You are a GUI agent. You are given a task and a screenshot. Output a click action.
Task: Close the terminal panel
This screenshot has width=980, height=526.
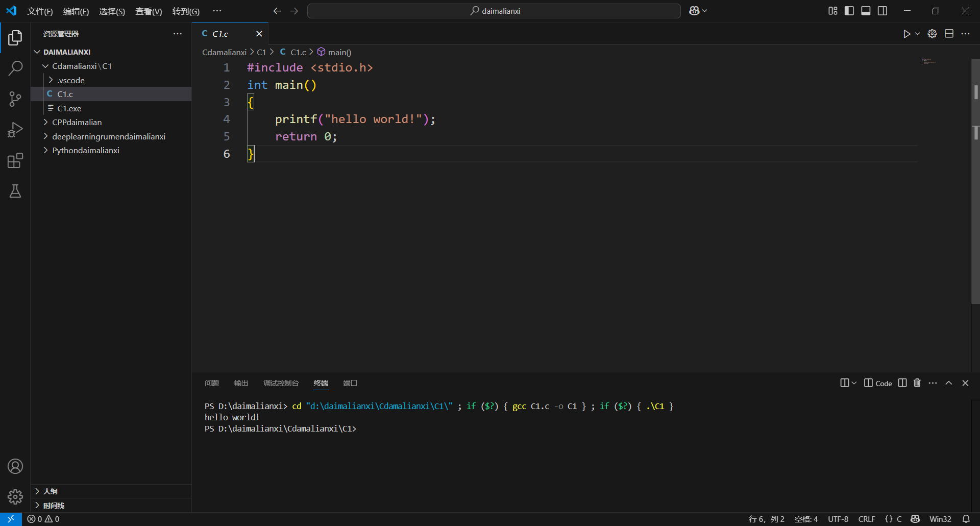click(x=965, y=383)
